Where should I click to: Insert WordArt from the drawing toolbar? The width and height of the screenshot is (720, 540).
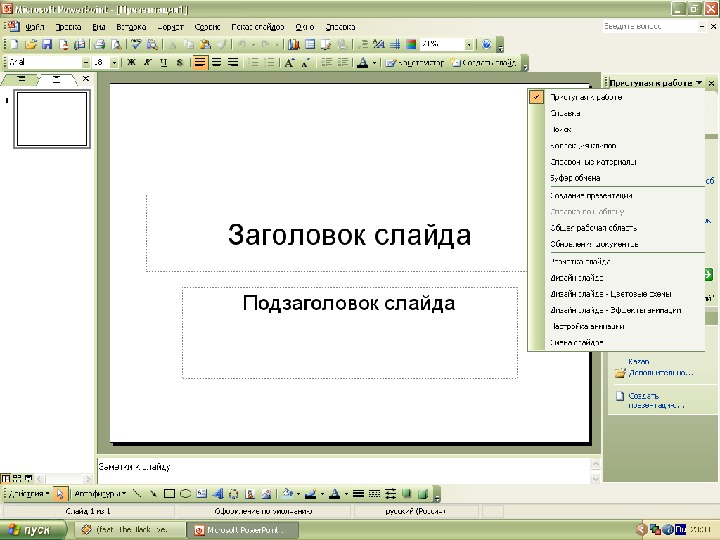click(x=218, y=494)
